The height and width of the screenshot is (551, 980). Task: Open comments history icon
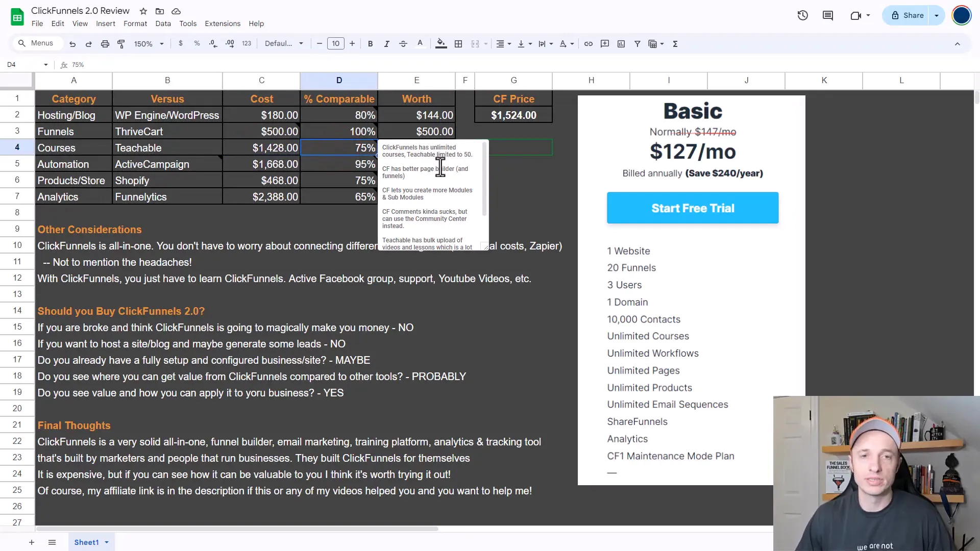point(828,15)
